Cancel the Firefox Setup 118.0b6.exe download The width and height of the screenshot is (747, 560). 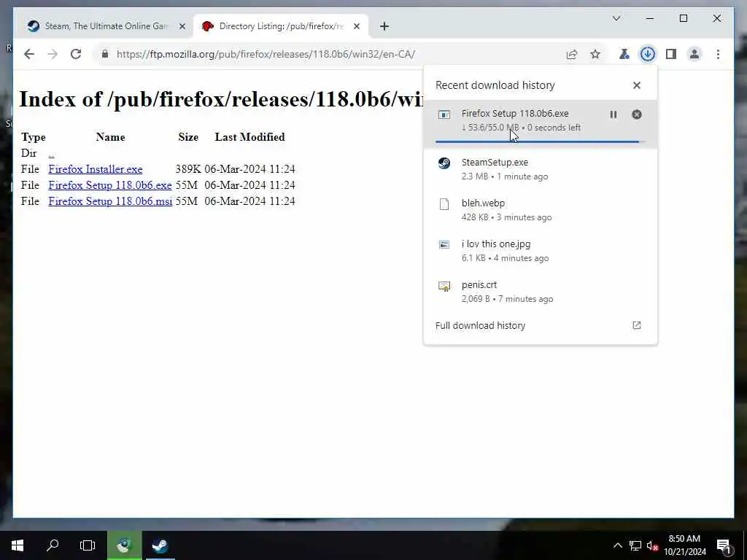tap(636, 114)
